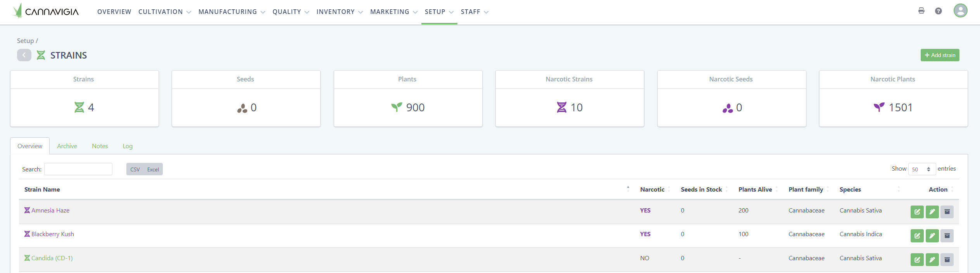Change the Show entries count dropdown
The image size is (980, 273).
(x=921, y=169)
